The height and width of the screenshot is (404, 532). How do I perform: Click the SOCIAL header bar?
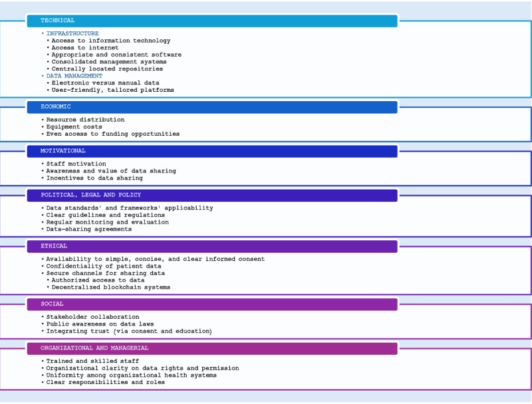click(x=212, y=304)
